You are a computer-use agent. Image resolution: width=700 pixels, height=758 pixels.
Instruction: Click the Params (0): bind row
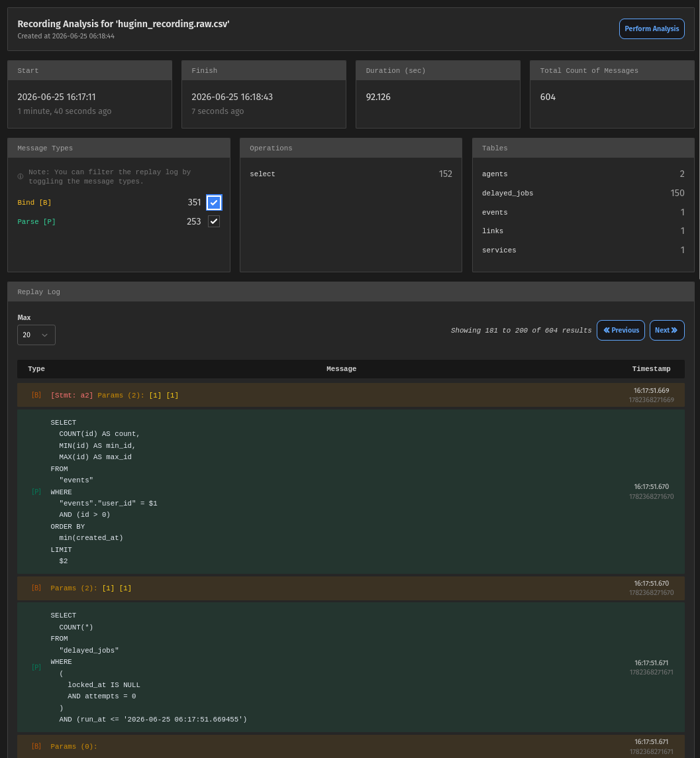(x=351, y=746)
